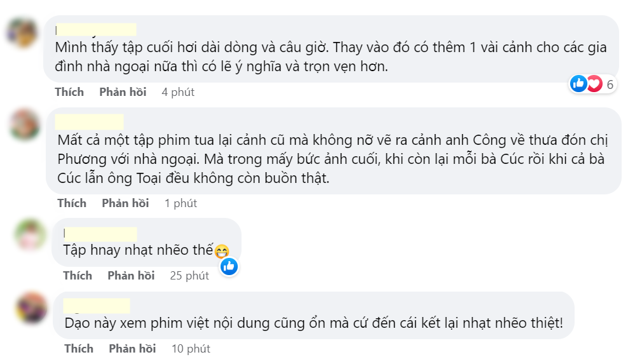This screenshot has height=364, width=642.
Task: Open the '1 phút' timestamp link
Action: [x=181, y=204]
